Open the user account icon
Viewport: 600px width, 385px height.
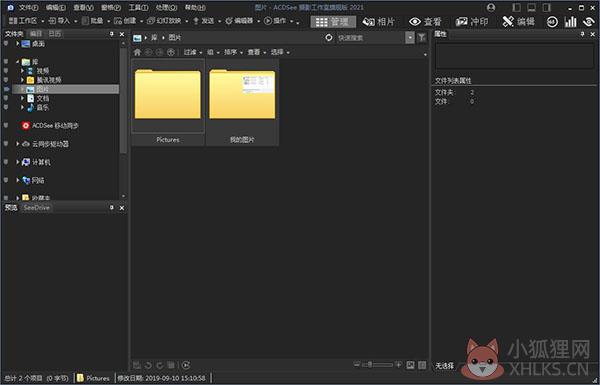pos(491,7)
